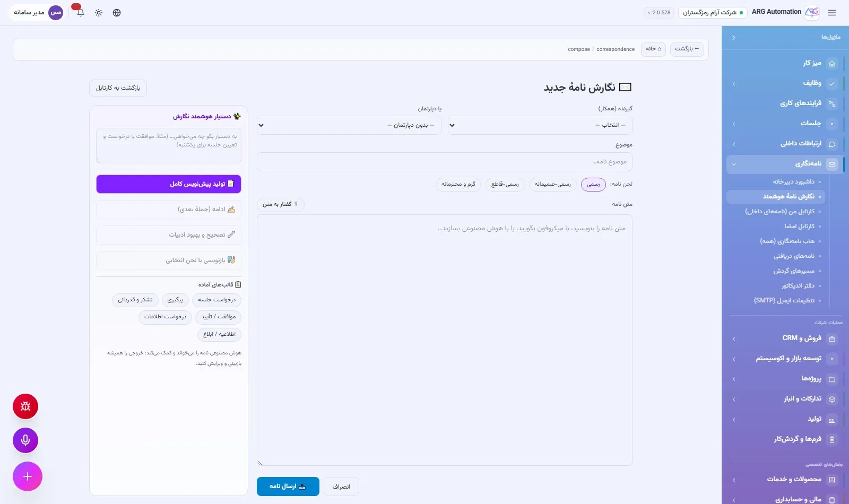This screenshot has height=504, width=849.
Task: Collapse نامه‌نگاری submenu chevron
Action: 734,164
